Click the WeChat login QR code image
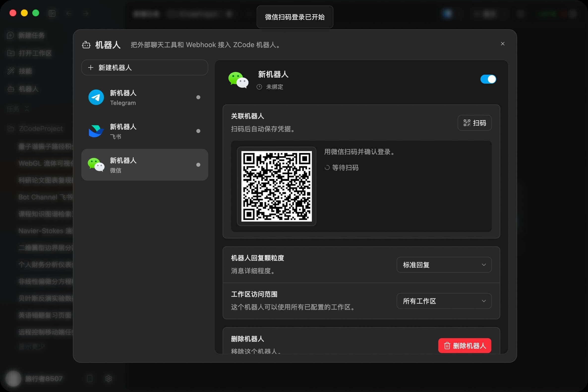588x392 pixels. pyautogui.click(x=276, y=186)
